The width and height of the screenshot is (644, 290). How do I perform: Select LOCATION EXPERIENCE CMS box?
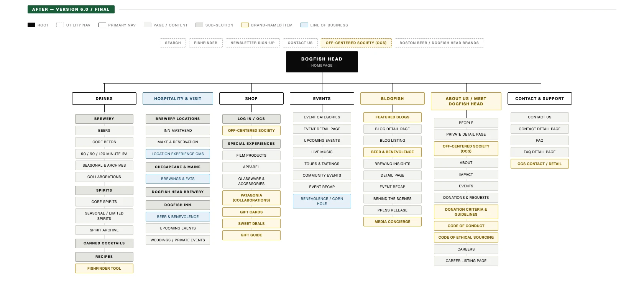(x=178, y=154)
